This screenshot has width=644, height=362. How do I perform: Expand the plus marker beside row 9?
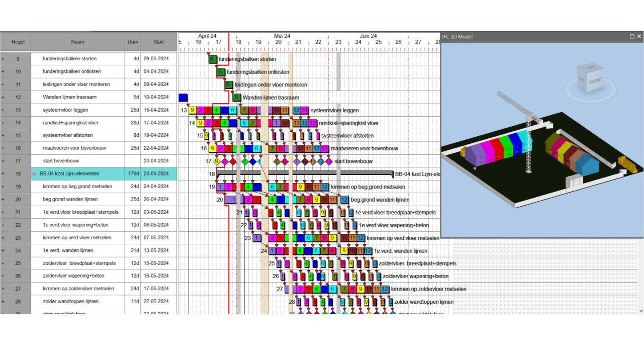(x=3, y=59)
